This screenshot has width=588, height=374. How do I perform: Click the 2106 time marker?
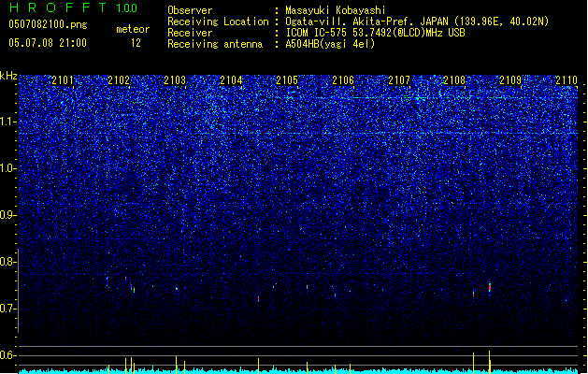pyautogui.click(x=343, y=80)
